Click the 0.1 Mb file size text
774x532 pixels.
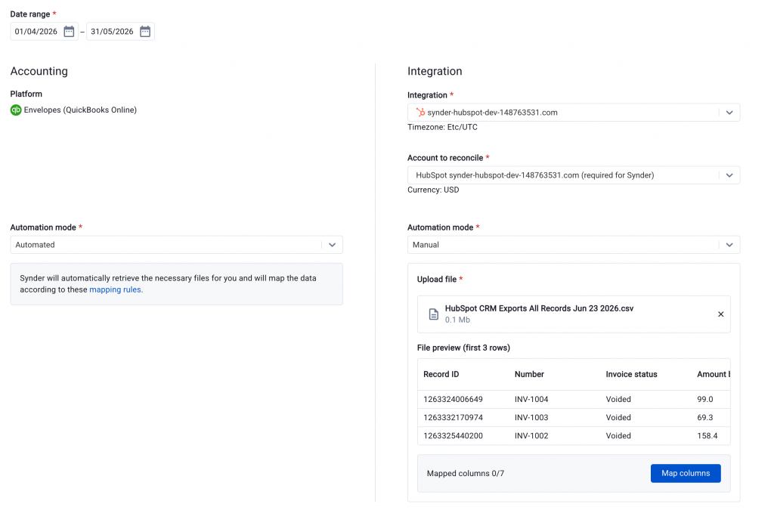click(x=457, y=320)
